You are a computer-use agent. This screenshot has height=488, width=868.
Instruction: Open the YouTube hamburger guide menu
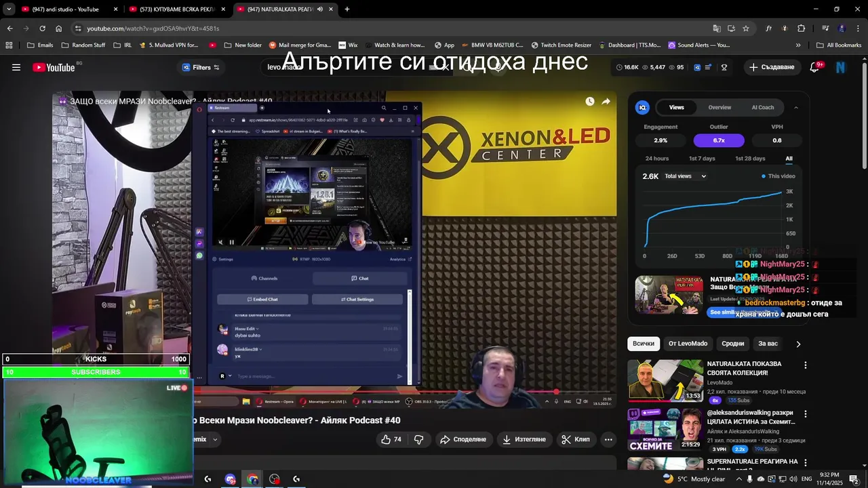click(16, 67)
